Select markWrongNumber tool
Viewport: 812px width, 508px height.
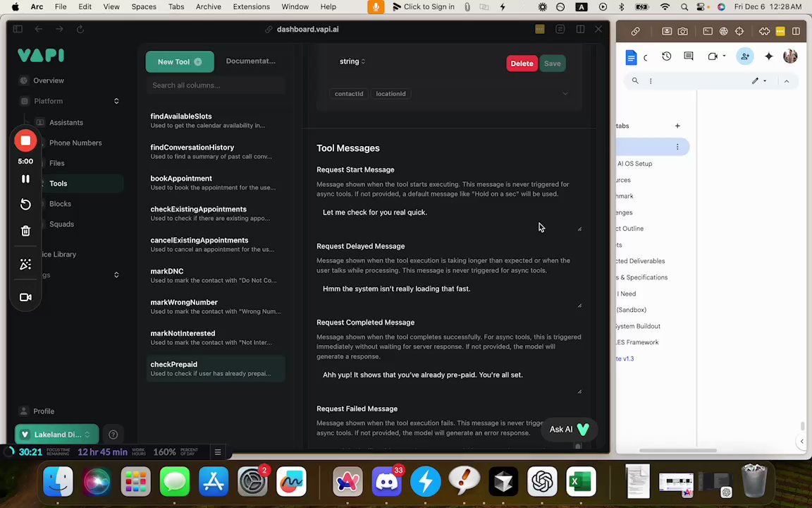pos(216,306)
